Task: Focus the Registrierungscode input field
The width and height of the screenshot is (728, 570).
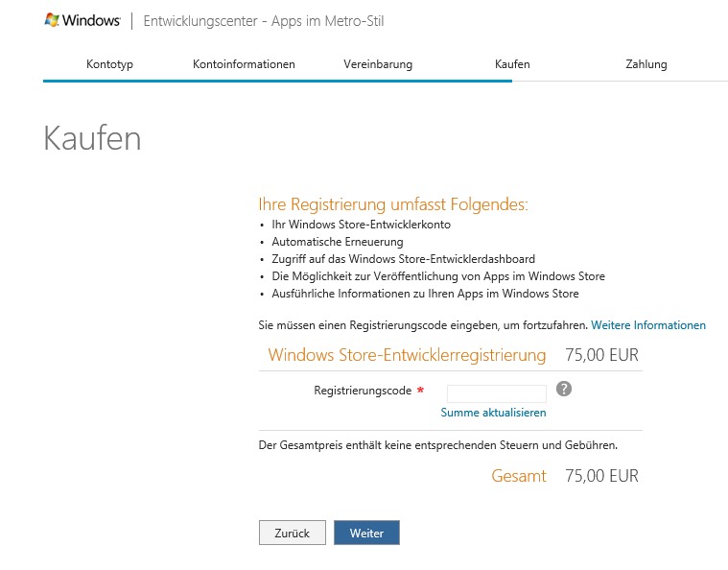Action: pyautogui.click(x=496, y=393)
